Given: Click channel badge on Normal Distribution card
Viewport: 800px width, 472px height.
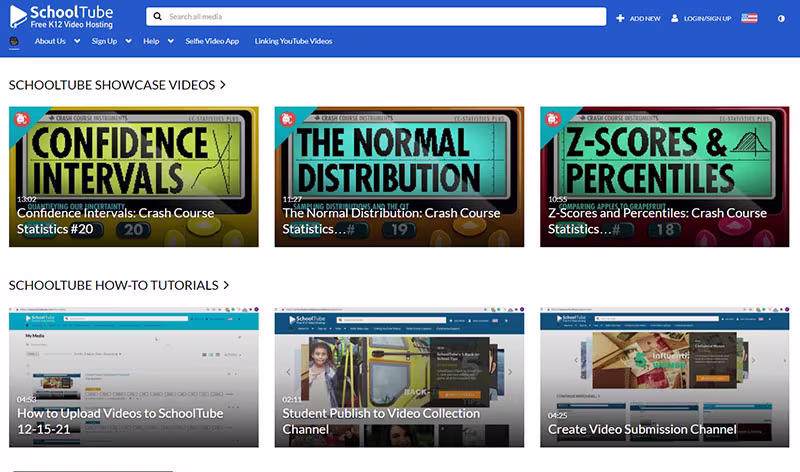Looking at the screenshot, I should coord(287,119).
